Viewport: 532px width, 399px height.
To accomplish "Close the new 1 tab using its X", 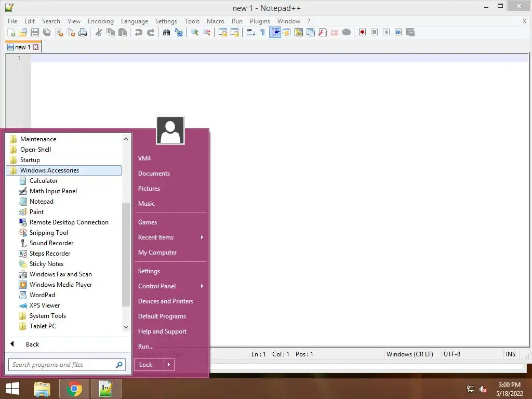I will [36, 47].
